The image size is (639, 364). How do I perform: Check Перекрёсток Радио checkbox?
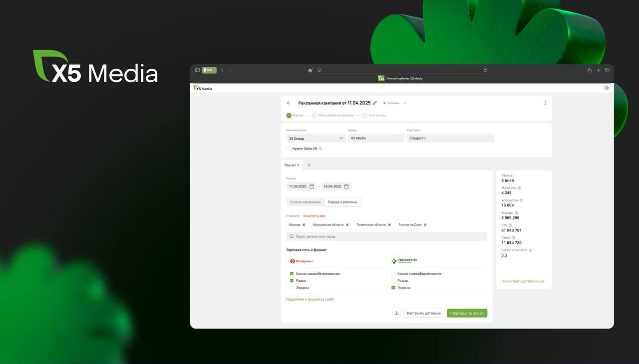point(393,281)
